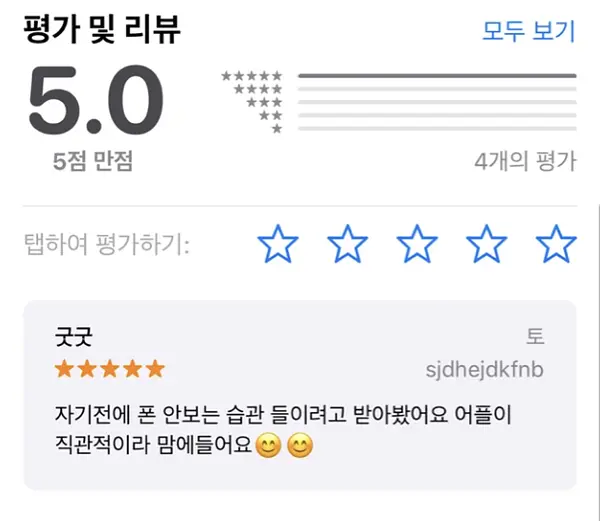600x521 pixels.
Task: Select the one-star histogram bar
Action: click(437, 129)
